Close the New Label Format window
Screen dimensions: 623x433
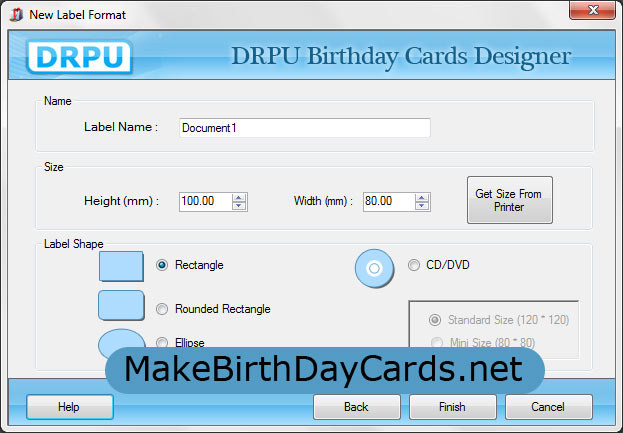(x=592, y=10)
